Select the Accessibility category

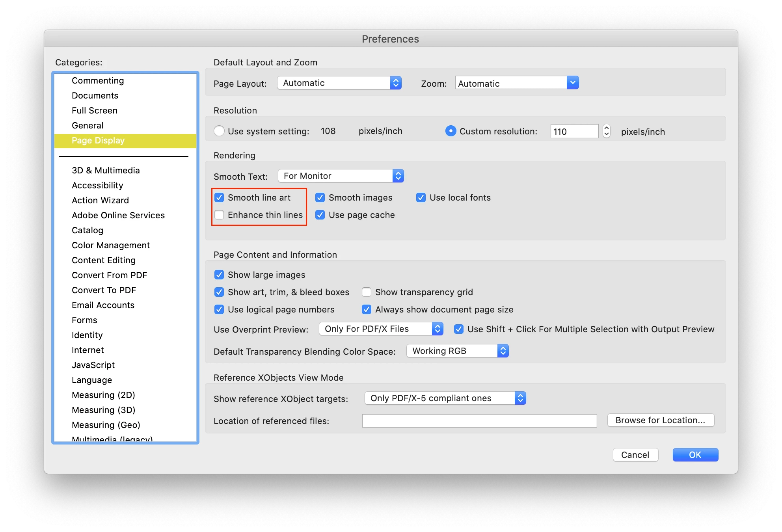click(x=97, y=185)
